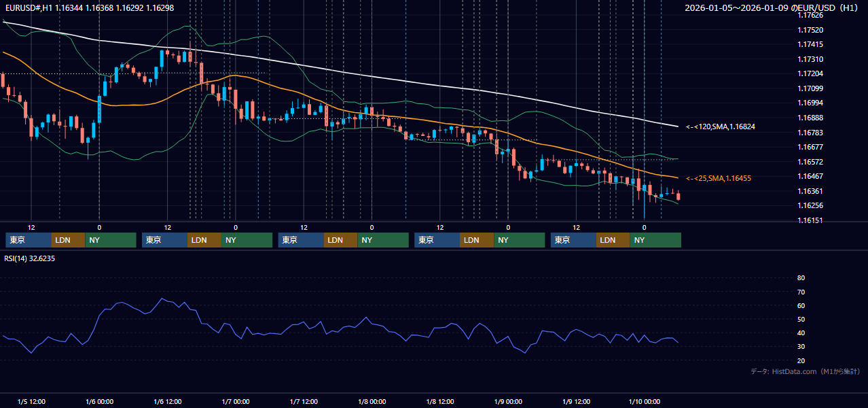Click the 1/9 00:00 date label
The width and height of the screenshot is (868, 408).
coord(508,402)
